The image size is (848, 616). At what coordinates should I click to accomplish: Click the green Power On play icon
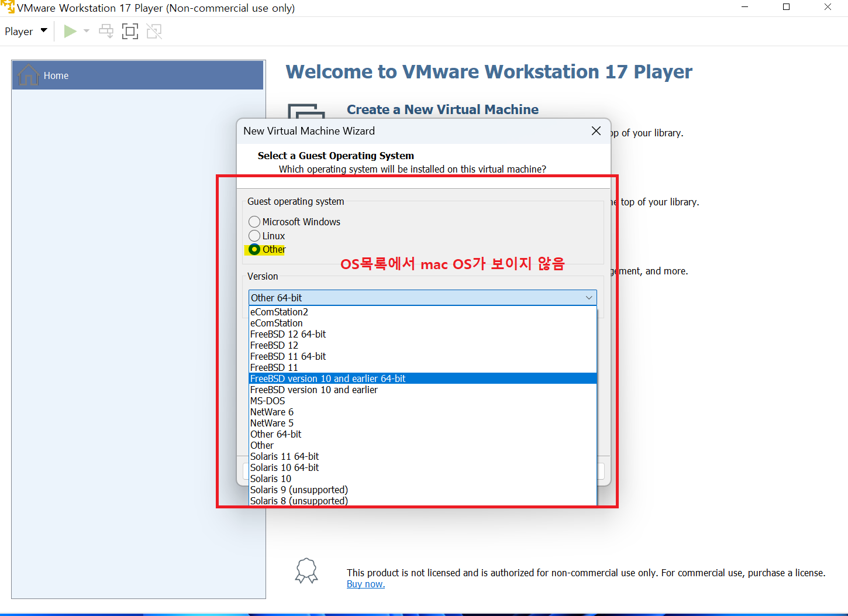coord(70,31)
